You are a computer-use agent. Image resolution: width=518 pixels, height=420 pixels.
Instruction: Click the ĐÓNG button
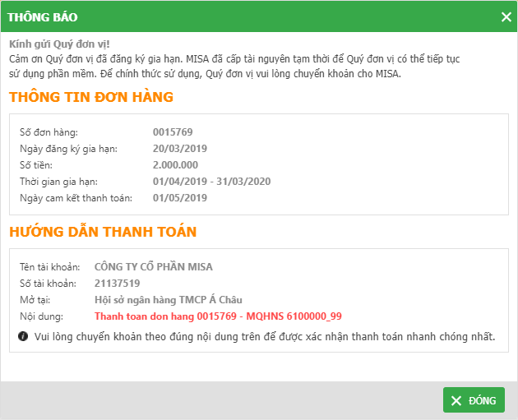click(474, 399)
